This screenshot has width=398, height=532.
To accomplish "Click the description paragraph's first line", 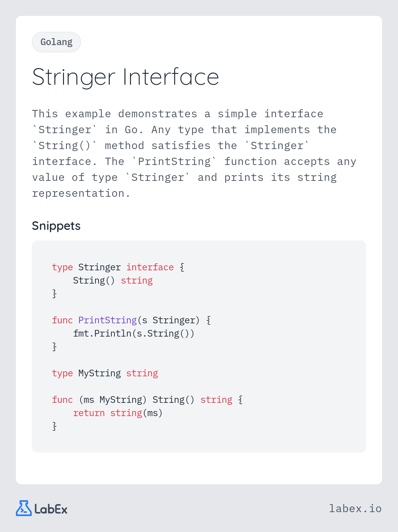I will pos(177,114).
